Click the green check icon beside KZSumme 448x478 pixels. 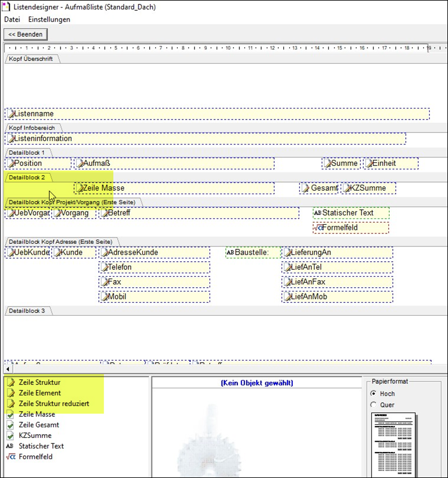(x=10, y=435)
